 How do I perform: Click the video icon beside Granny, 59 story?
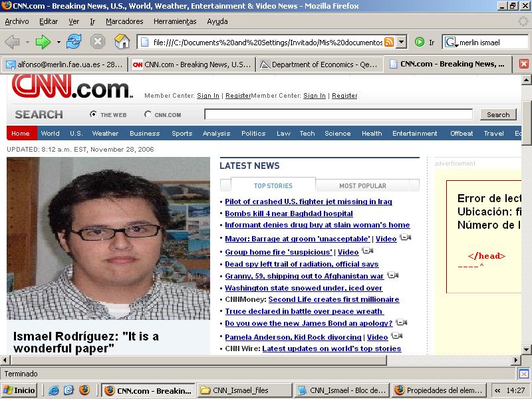point(392,275)
